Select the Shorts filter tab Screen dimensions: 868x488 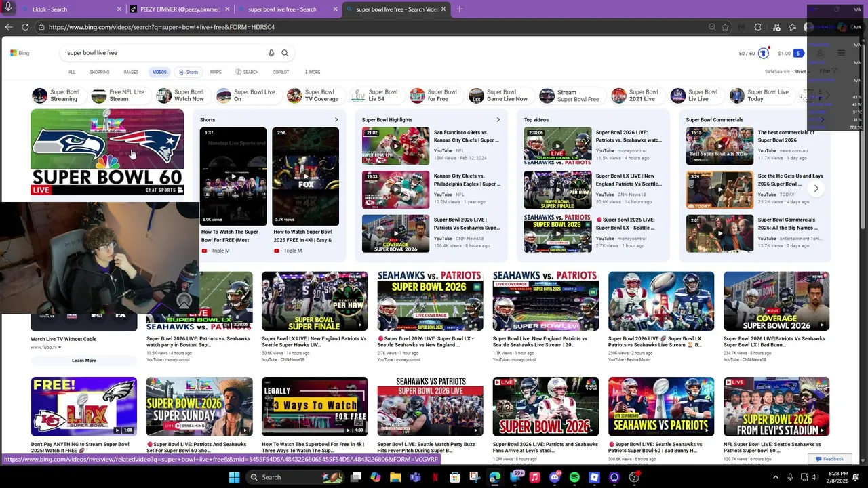189,72
